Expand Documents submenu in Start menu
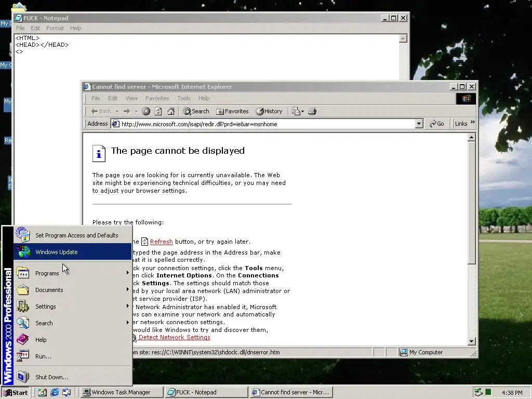Screen dimensions: 532x399 tap(73, 290)
